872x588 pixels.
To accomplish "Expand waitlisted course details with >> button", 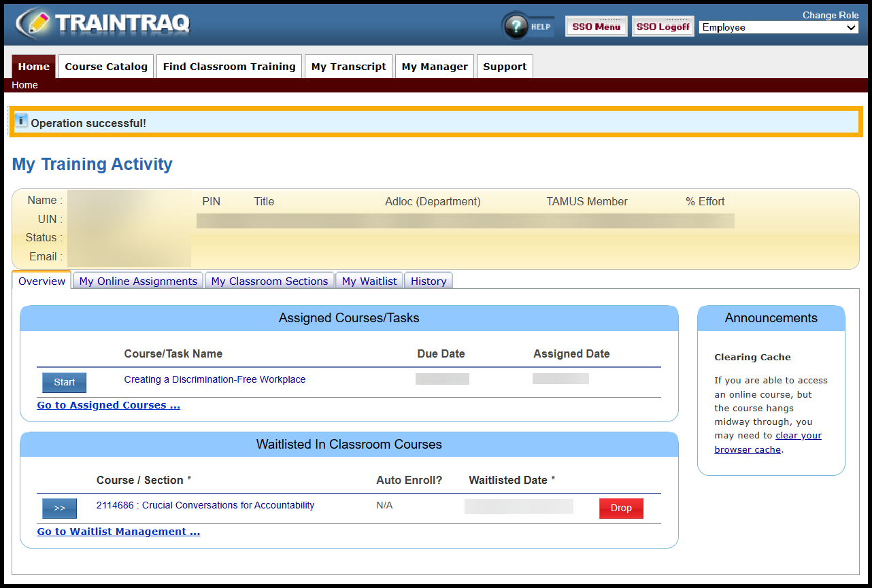I will pyautogui.click(x=59, y=508).
